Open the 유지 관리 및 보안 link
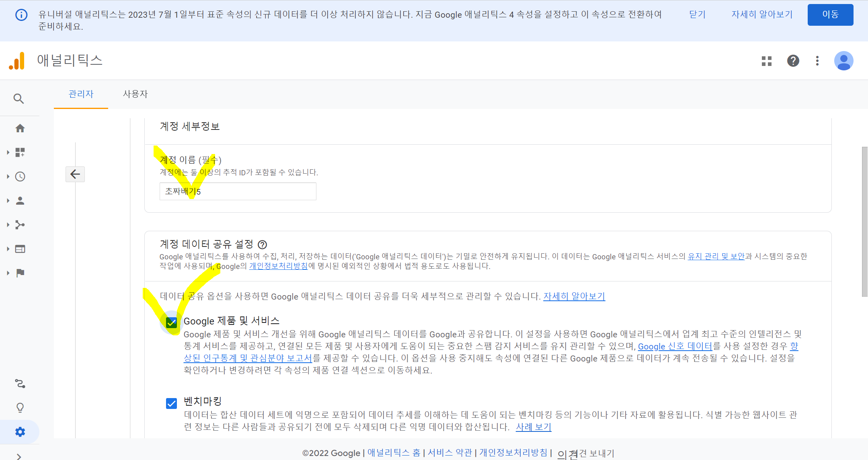 point(716,257)
